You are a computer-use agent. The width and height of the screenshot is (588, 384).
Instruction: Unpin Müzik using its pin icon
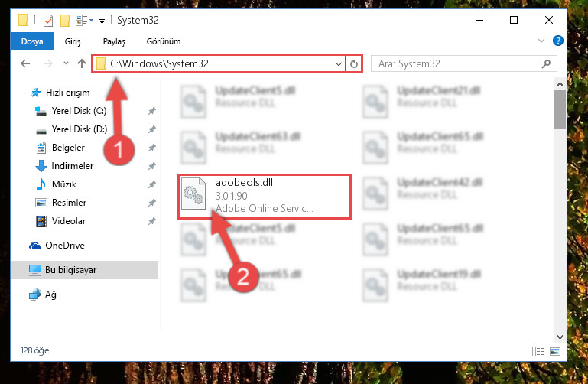tap(151, 184)
